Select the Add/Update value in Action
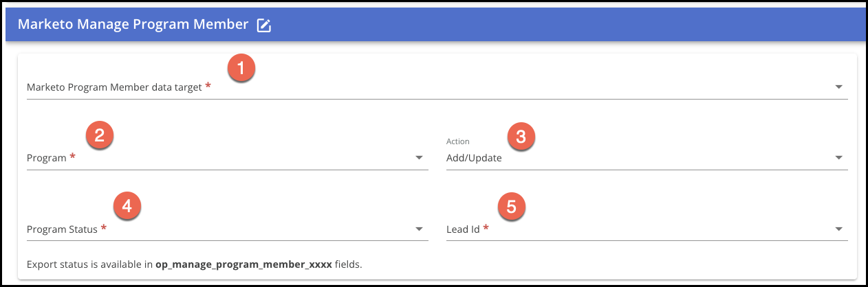Viewport: 868px width, 287px height. click(474, 158)
